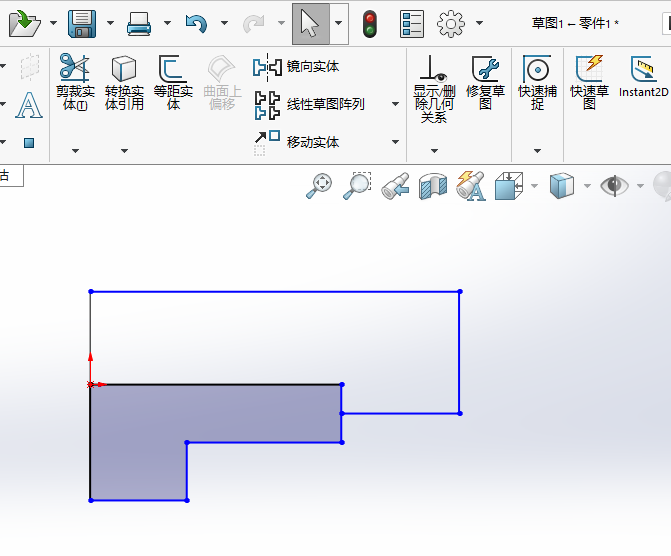Expand the Hide/Show Items dropdown arrow
This screenshot has width=671, height=556.
coord(640,186)
